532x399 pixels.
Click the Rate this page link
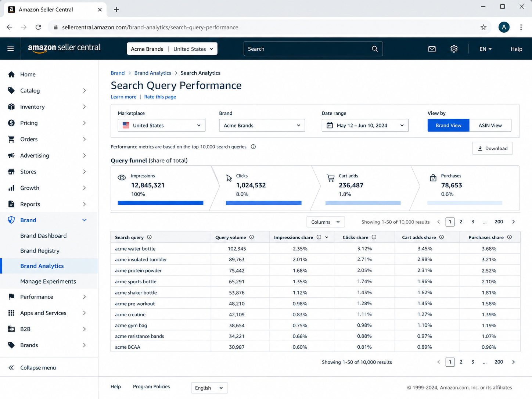click(x=160, y=97)
